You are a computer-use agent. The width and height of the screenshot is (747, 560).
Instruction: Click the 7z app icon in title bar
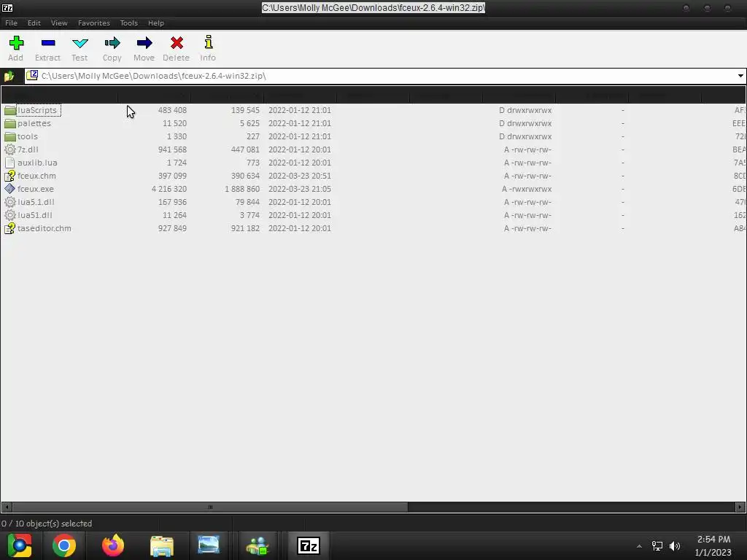[7, 7]
